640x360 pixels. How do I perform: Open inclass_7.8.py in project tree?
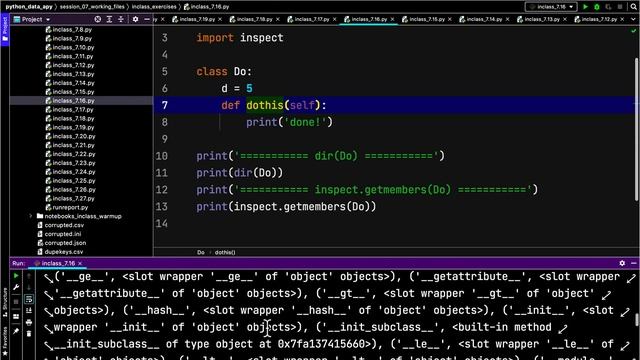pos(72,29)
